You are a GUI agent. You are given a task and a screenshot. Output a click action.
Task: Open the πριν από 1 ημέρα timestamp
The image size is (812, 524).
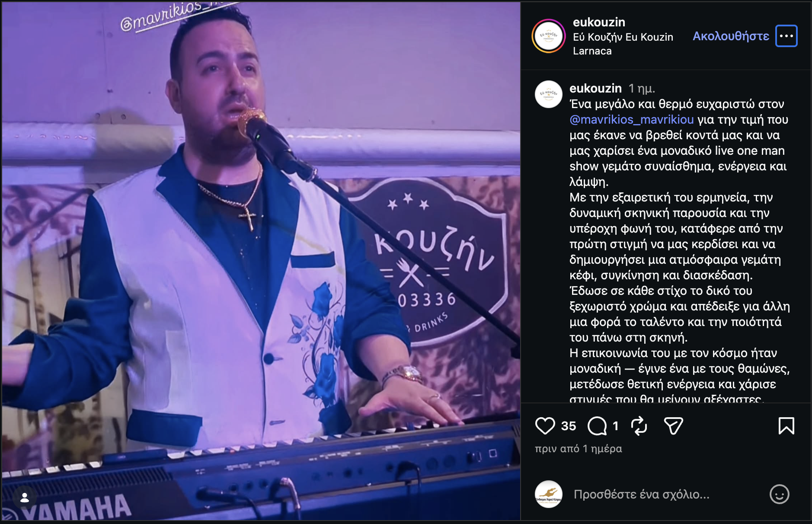point(578,449)
